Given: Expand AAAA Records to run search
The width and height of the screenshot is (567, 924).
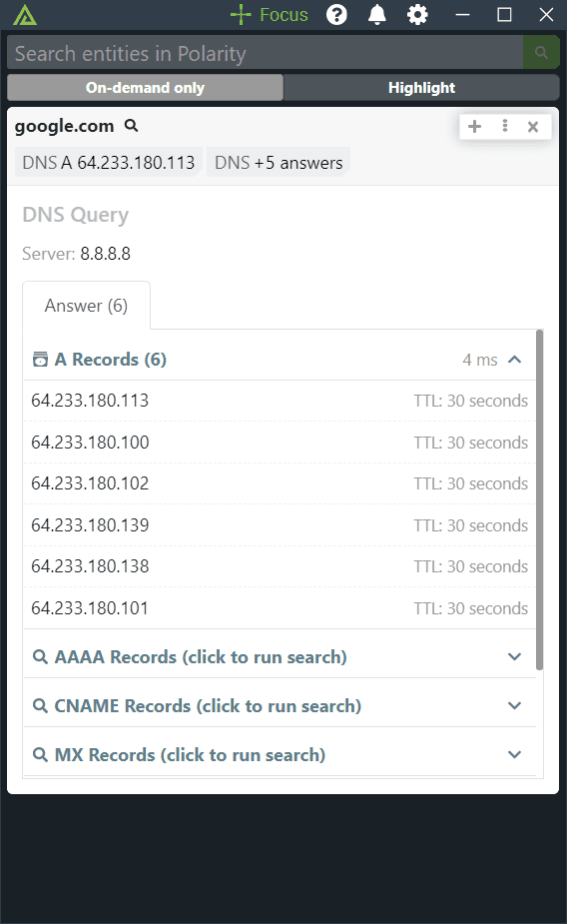Looking at the screenshot, I should pyautogui.click(x=280, y=656).
